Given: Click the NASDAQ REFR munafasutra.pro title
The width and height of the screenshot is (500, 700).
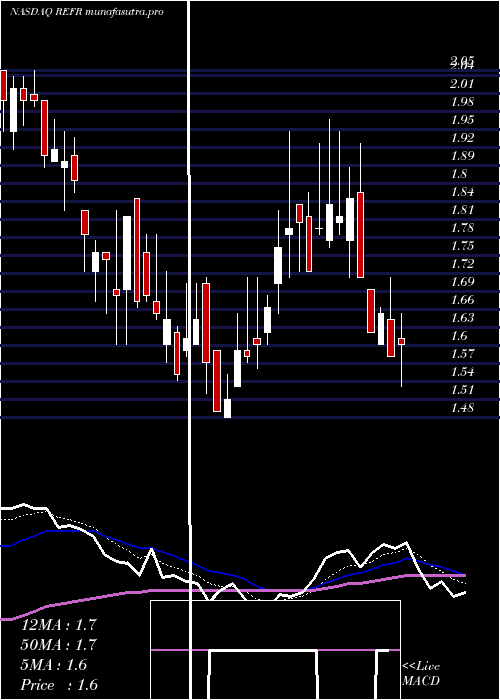Looking at the screenshot, I should tap(87, 12).
